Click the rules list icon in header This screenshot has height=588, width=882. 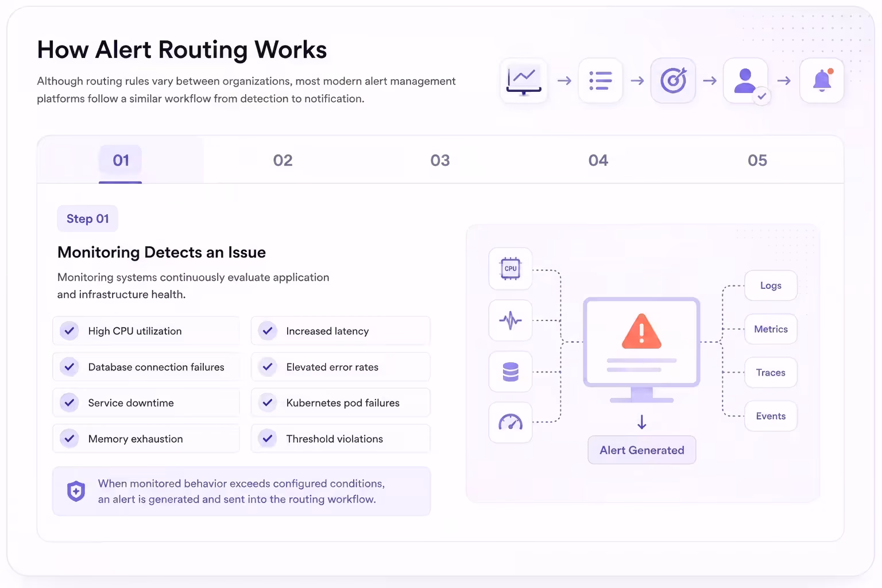tap(601, 80)
